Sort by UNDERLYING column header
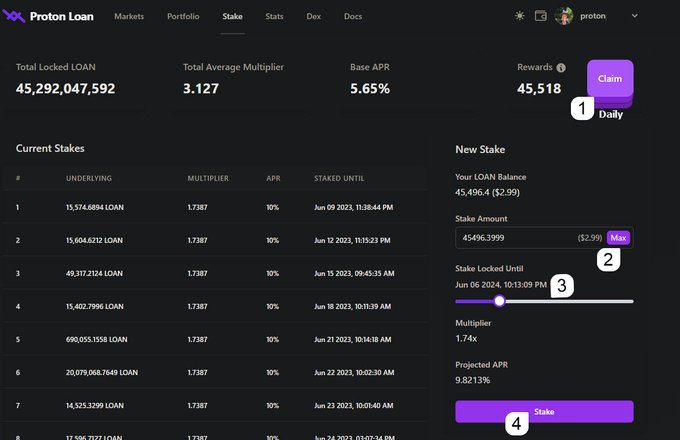Viewport: 680px width, 440px height. pyautogui.click(x=89, y=178)
